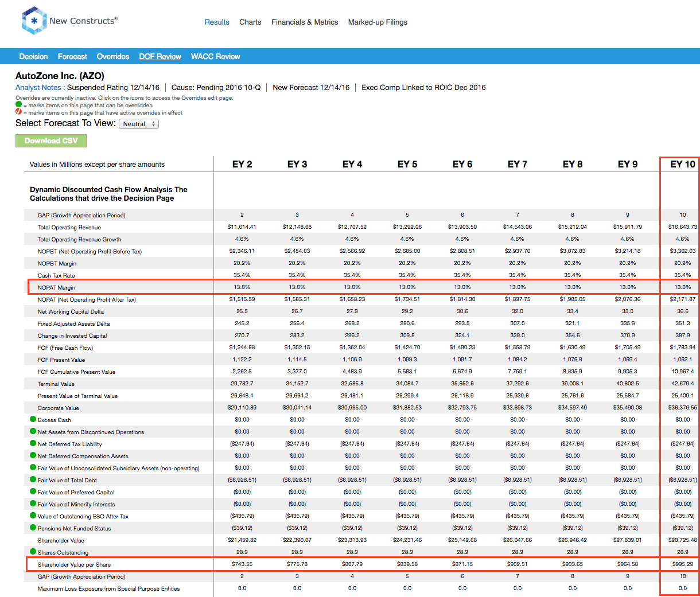The height and width of the screenshot is (597, 700).
Task: Click the Shareholder Value per Share label
Action: click(x=74, y=565)
